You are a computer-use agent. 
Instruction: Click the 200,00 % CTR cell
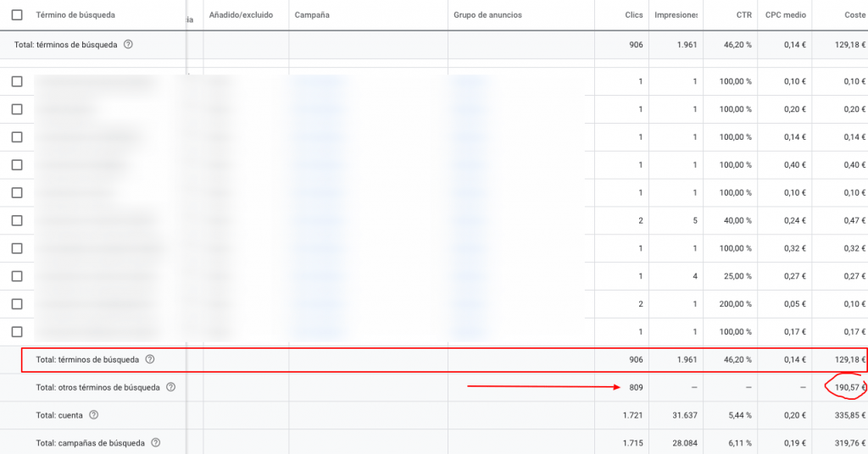coord(736,304)
